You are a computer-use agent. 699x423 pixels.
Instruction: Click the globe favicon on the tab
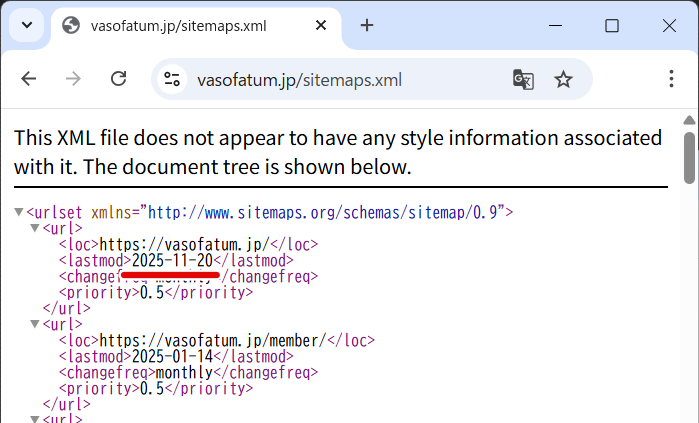[71, 25]
